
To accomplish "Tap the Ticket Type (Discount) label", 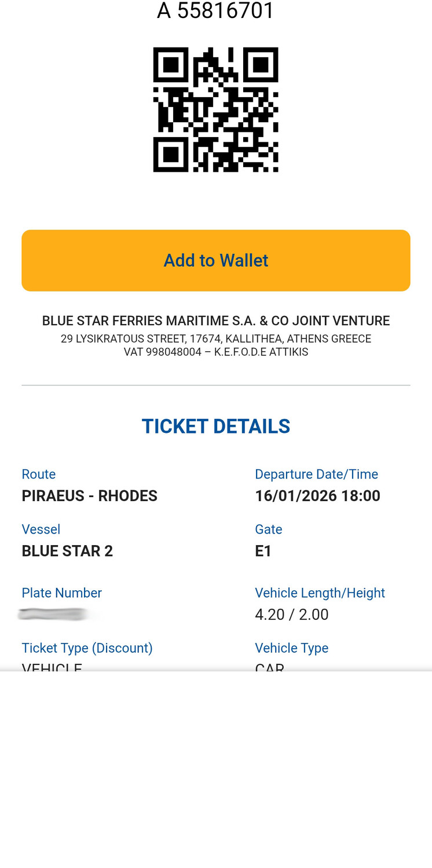I will [87, 648].
